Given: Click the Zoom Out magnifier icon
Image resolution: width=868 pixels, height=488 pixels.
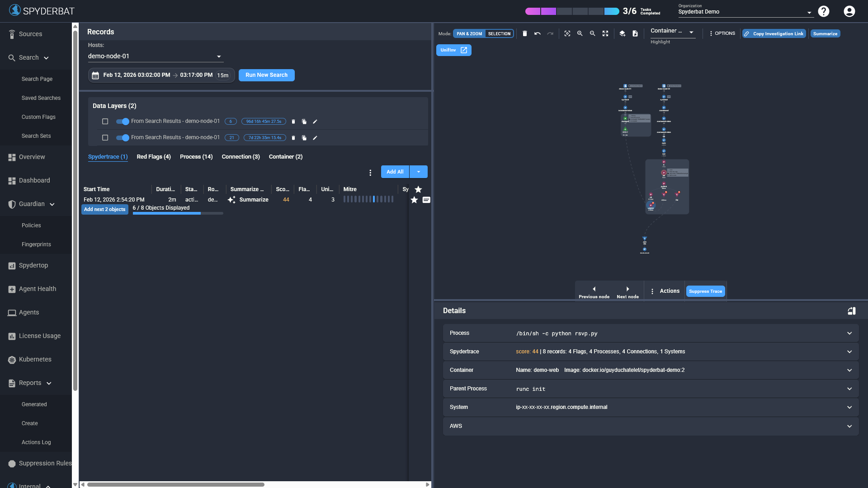Looking at the screenshot, I should (x=593, y=33).
